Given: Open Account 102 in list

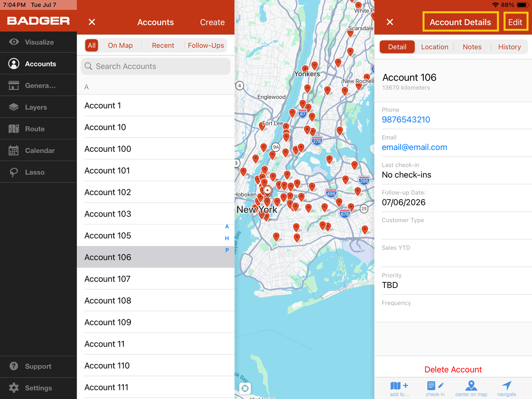Looking at the screenshot, I should tap(156, 192).
